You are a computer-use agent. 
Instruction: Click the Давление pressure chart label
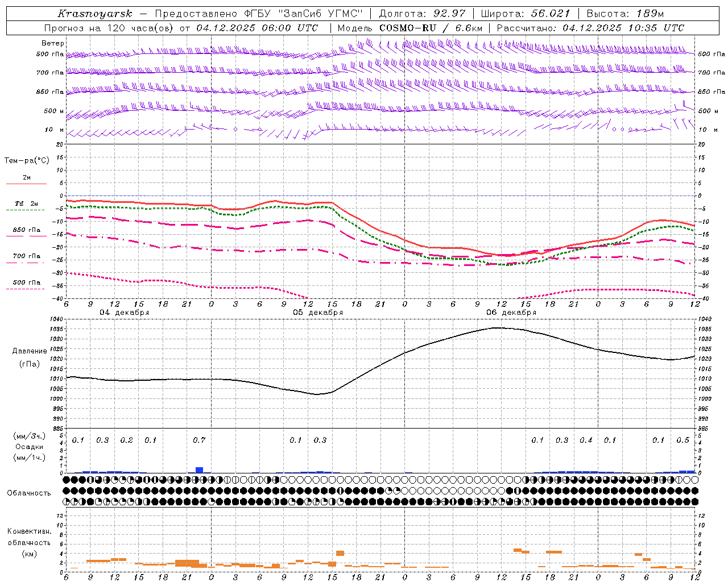[30, 351]
